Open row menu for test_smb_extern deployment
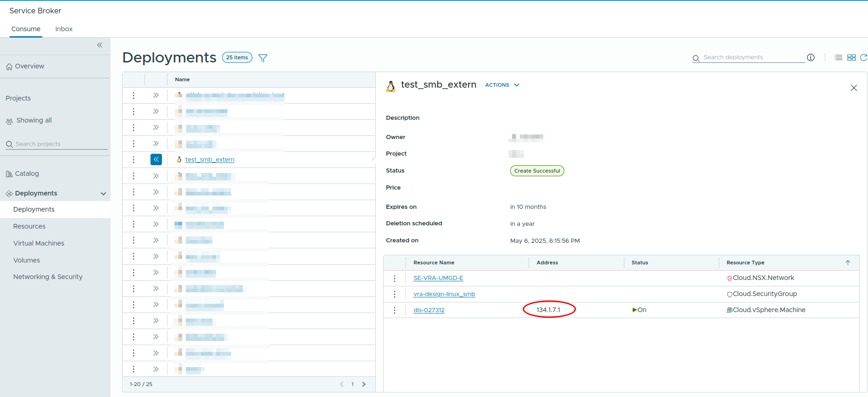868x397 pixels. 134,160
